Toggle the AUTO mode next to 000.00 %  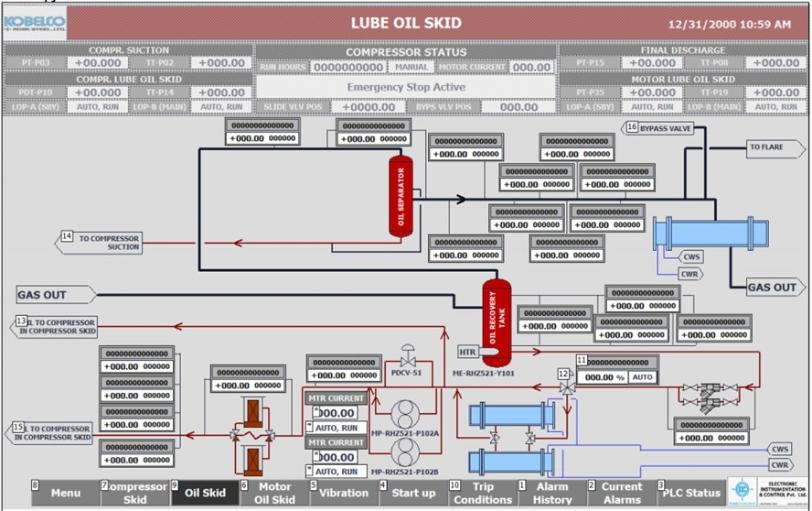click(643, 378)
